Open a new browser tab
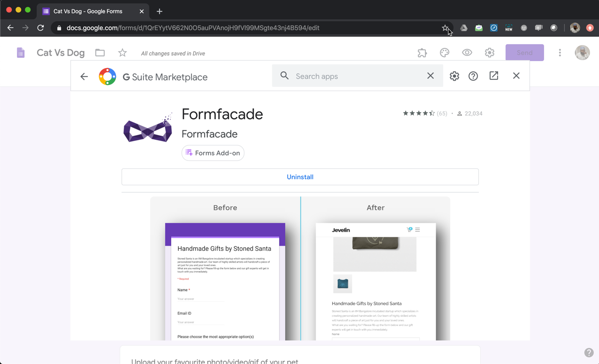The height and width of the screenshot is (364, 599). coord(159,11)
